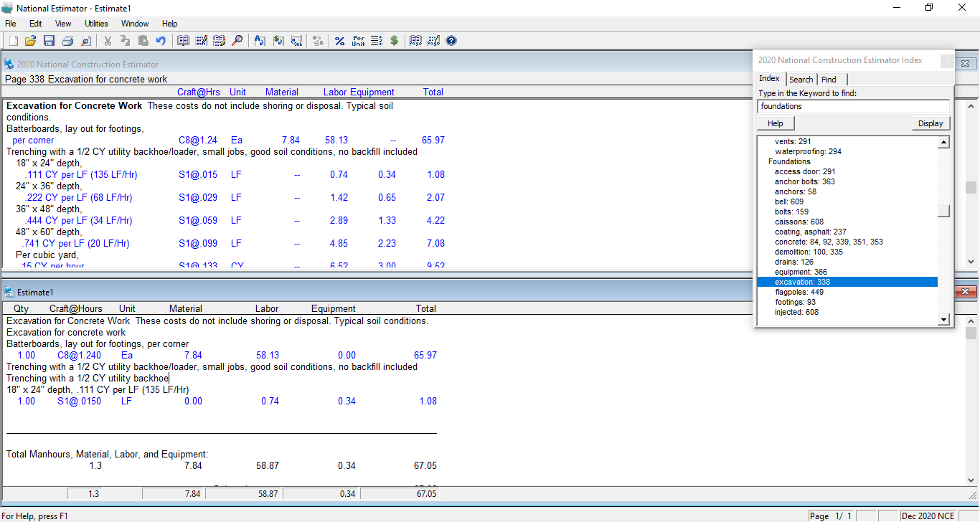Switch to the Search tab in the index panel
The height and width of the screenshot is (522, 980).
[x=801, y=80]
